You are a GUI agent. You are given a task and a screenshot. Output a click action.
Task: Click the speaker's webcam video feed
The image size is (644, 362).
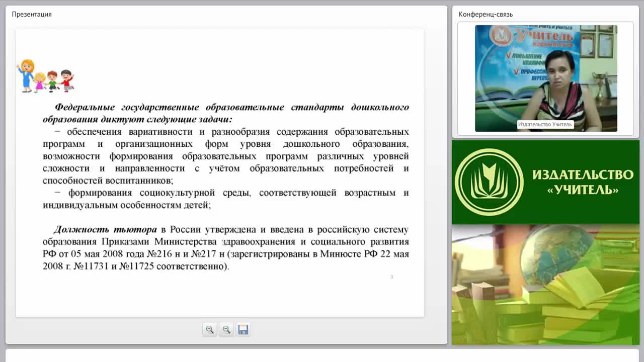(x=546, y=78)
